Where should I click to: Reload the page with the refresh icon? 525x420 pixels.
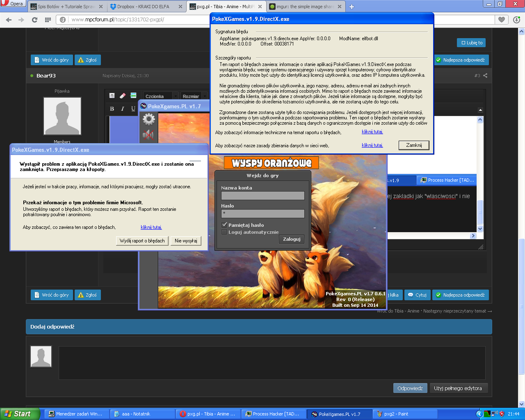(x=34, y=20)
